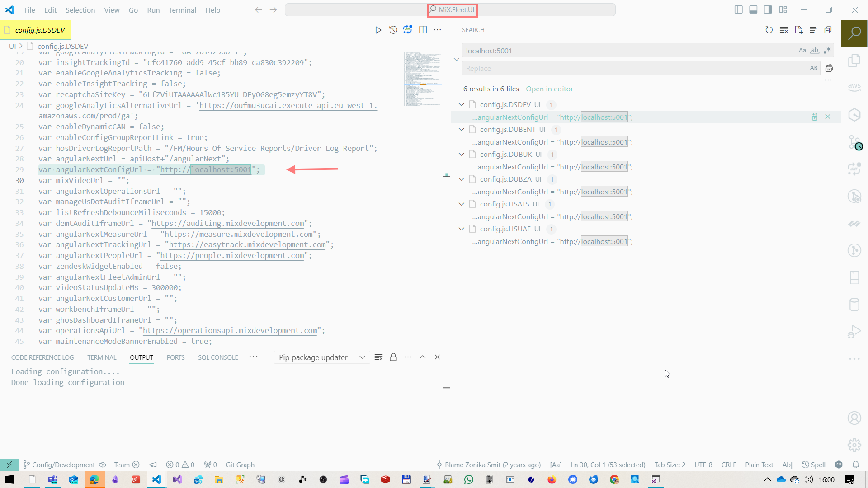
Task: Click Config/Development branch in status bar
Action: tap(63, 465)
